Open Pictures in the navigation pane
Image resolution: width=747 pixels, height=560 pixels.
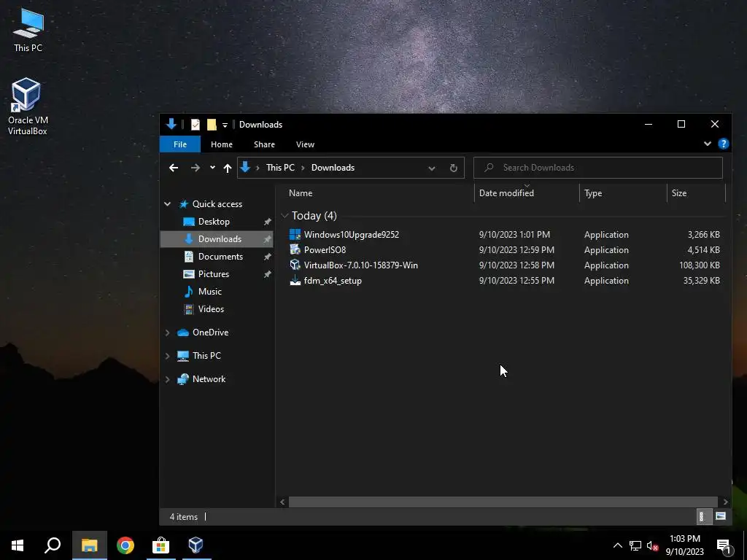point(214,274)
